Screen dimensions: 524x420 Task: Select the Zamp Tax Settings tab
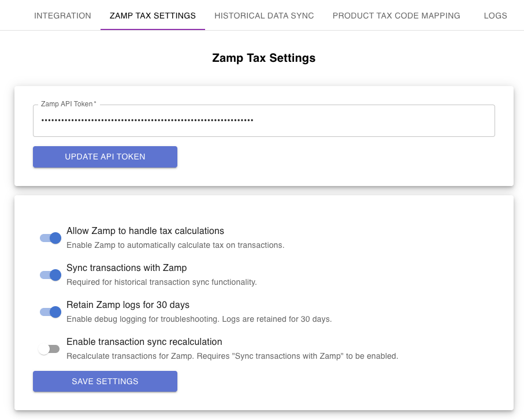153,16
